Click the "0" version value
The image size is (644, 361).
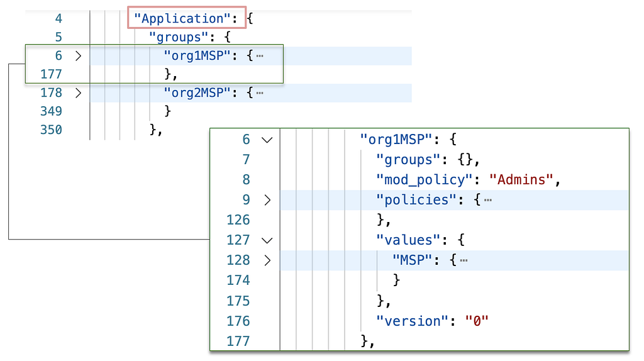coord(477,321)
